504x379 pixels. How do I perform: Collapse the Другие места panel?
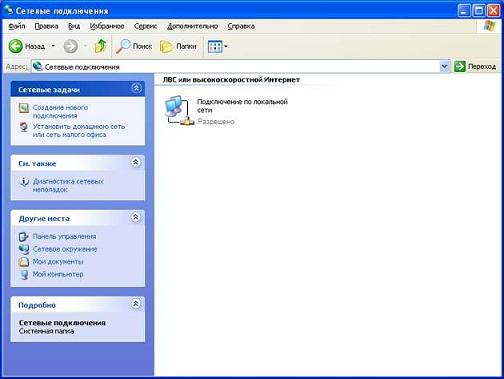click(136, 217)
